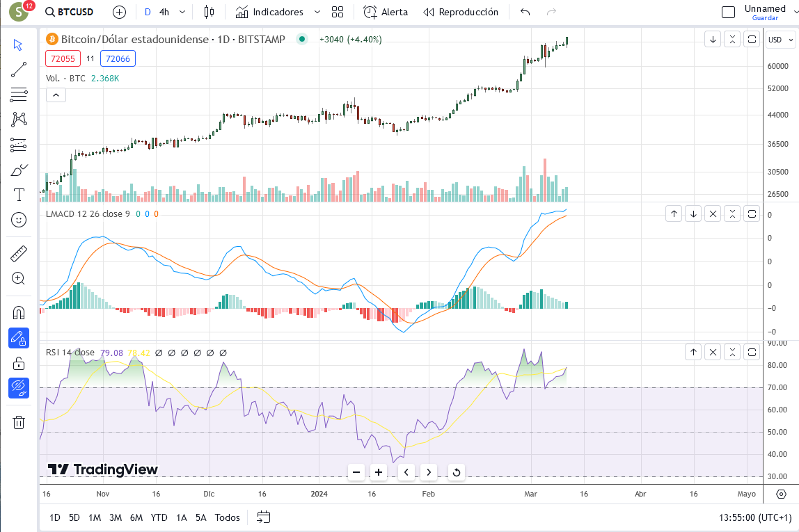The height and width of the screenshot is (532, 799).
Task: Select the trend line drawing tool
Action: pyautogui.click(x=18, y=70)
